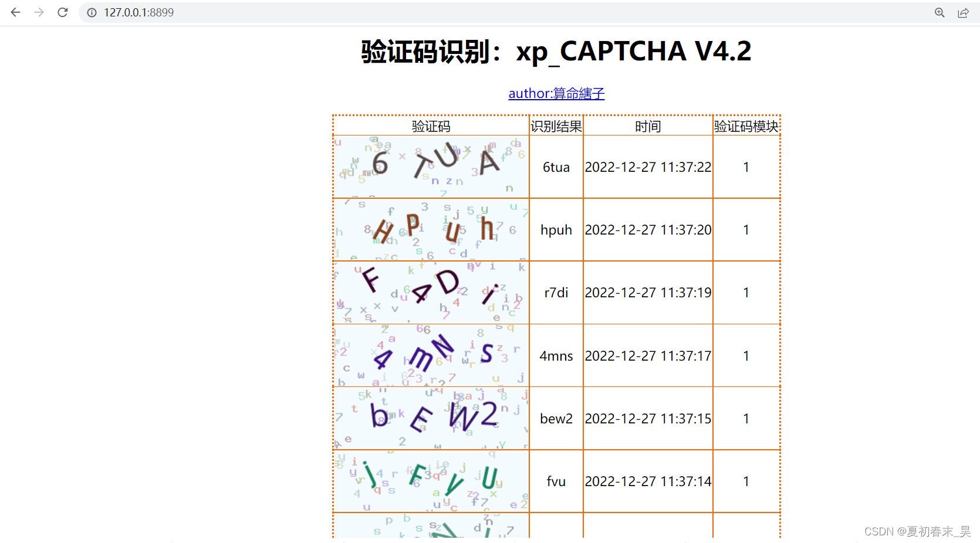The image size is (980, 543).
Task: Click the zoom magnifier icon in address bar
Action: click(940, 12)
